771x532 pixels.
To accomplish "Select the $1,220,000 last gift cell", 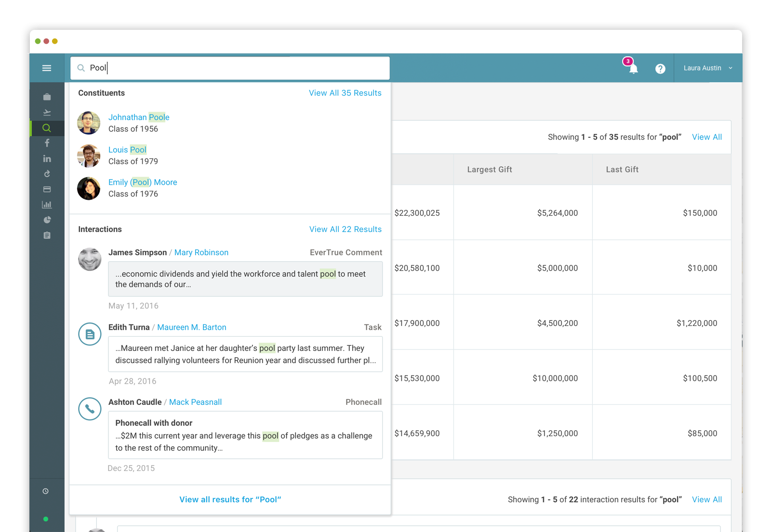I will coord(697,323).
